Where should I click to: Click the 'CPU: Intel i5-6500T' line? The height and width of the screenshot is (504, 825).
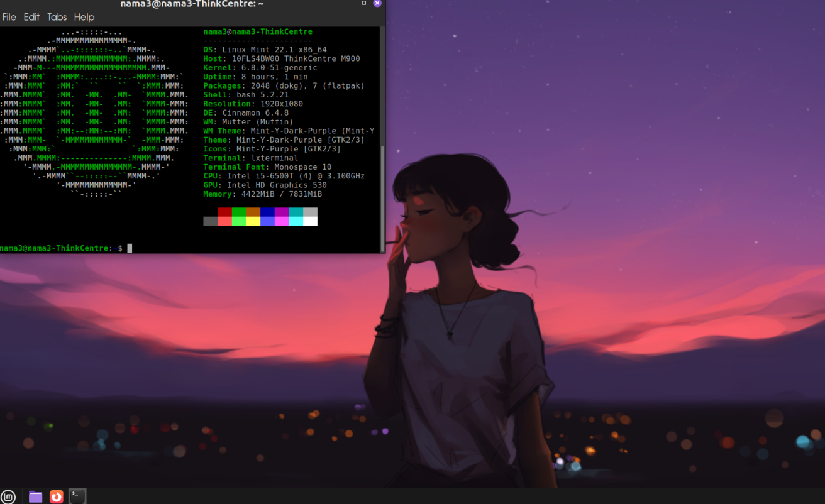click(x=284, y=176)
